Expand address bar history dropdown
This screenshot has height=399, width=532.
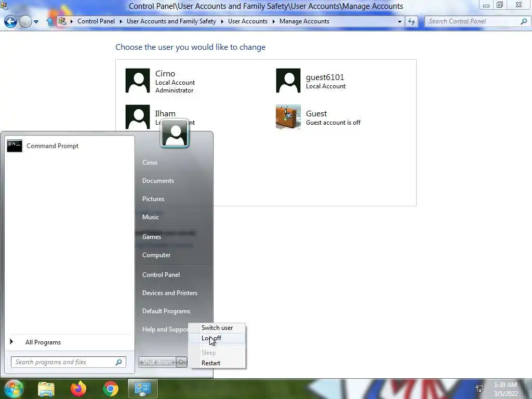pos(400,22)
